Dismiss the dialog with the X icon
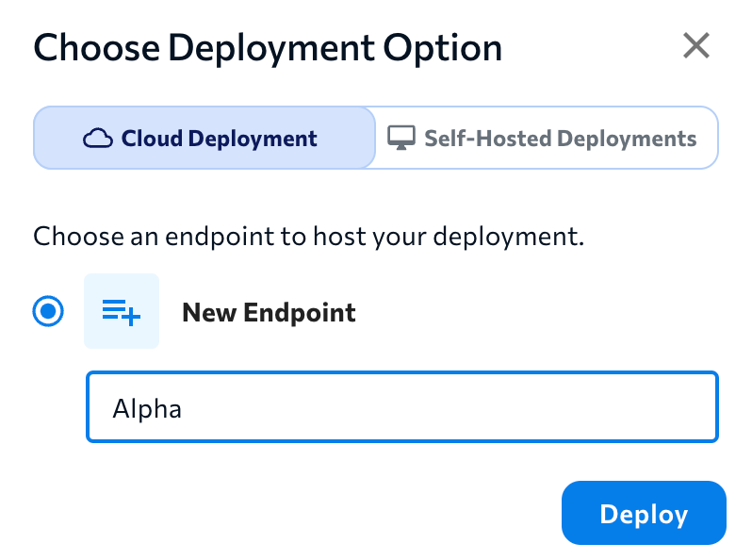This screenshot has width=752, height=560. click(x=696, y=45)
